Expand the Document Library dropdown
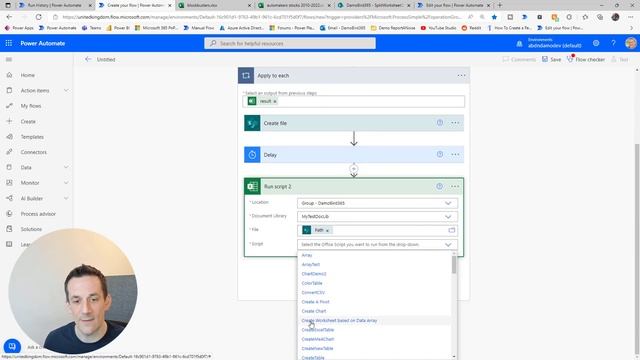The image size is (640, 360). pos(448,217)
